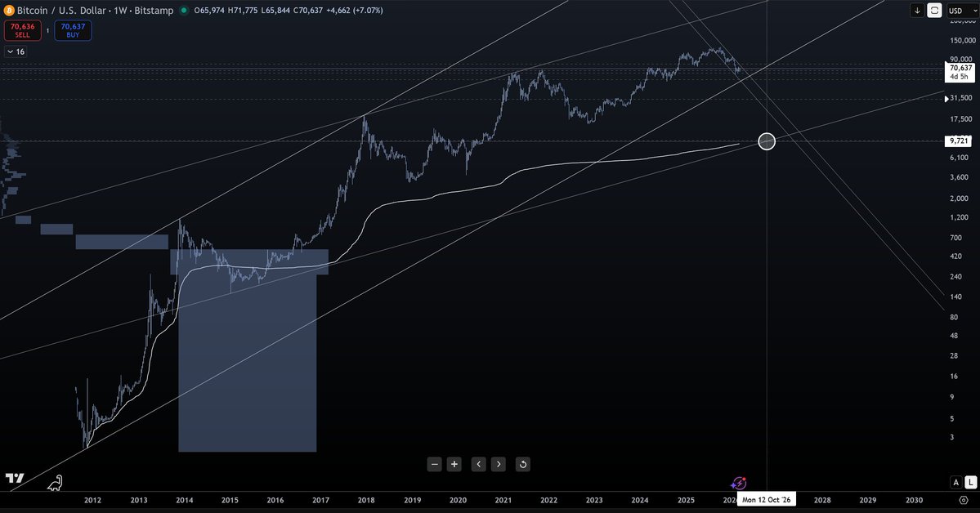Image resolution: width=980 pixels, height=513 pixels.
Task: Zoom in with the plus button
Action: coord(454,464)
